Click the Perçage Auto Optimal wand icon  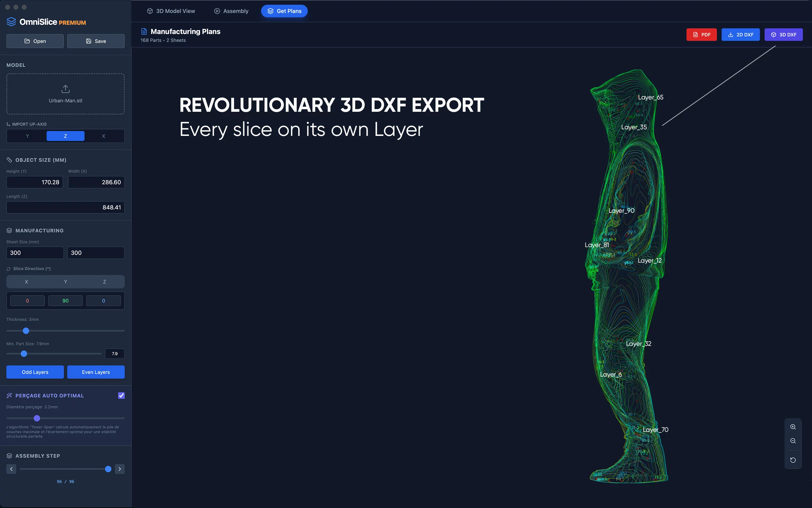click(x=9, y=396)
